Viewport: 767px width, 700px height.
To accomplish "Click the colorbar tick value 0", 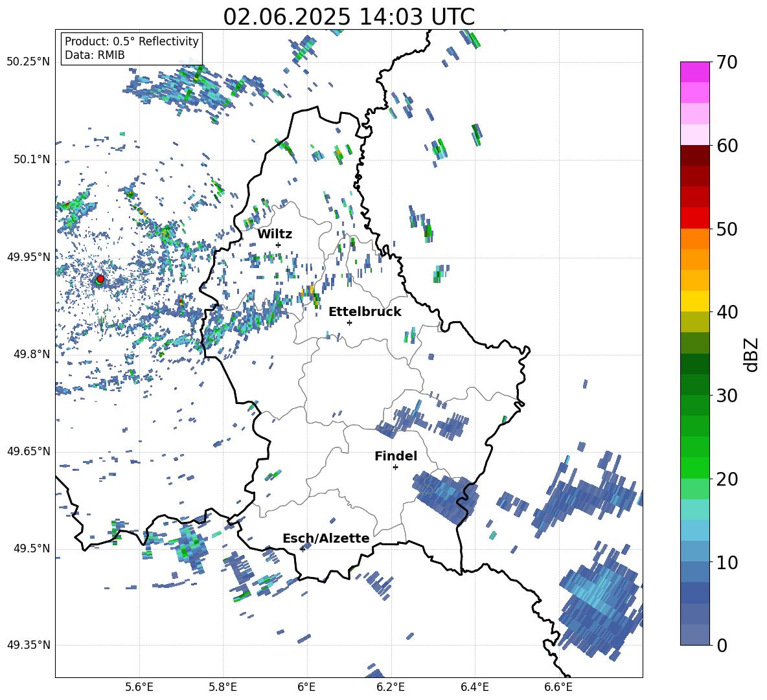I will coord(722,645).
